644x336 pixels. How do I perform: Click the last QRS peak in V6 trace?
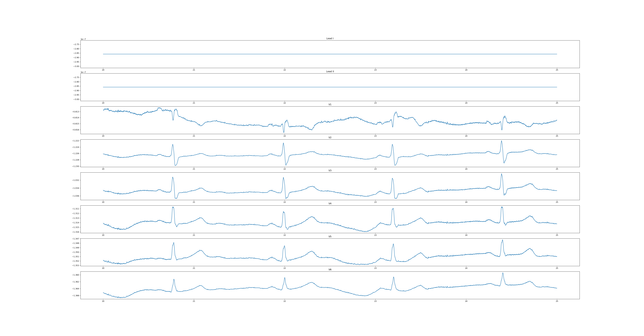pos(503,273)
